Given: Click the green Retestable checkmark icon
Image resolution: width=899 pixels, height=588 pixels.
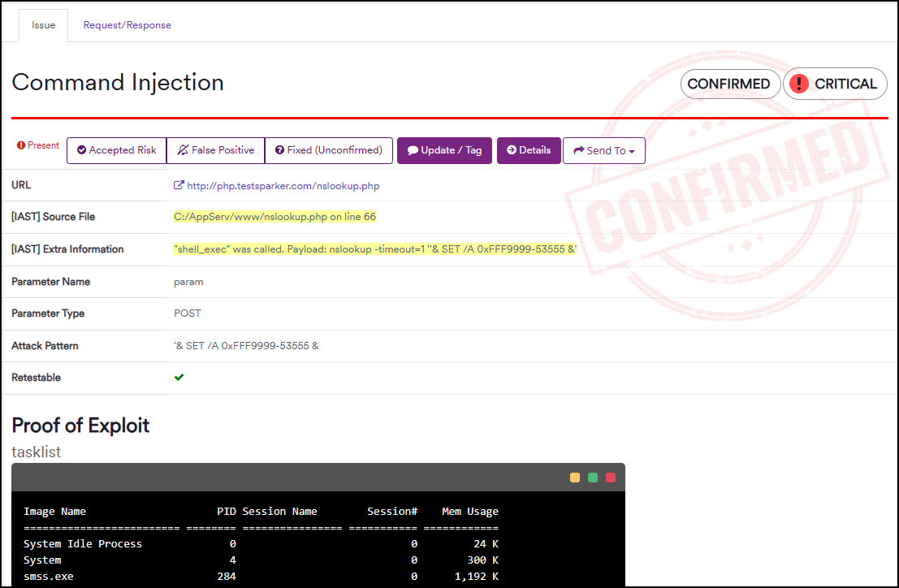Looking at the screenshot, I should coord(179,377).
